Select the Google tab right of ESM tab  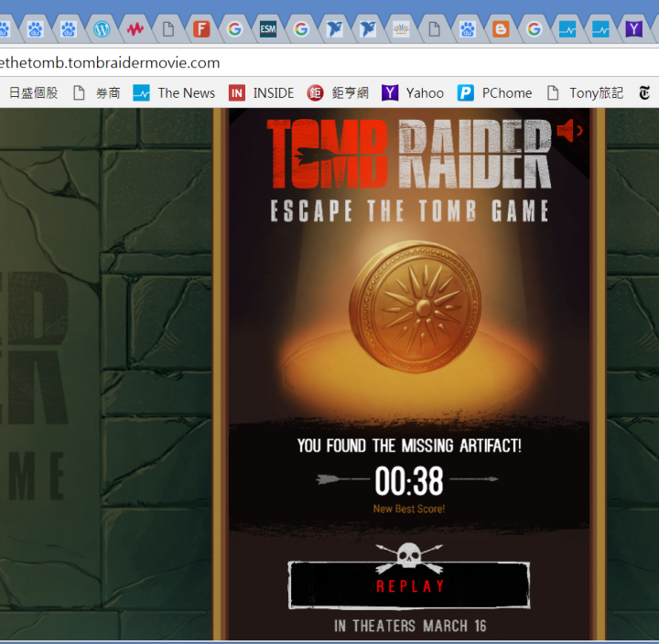click(301, 29)
